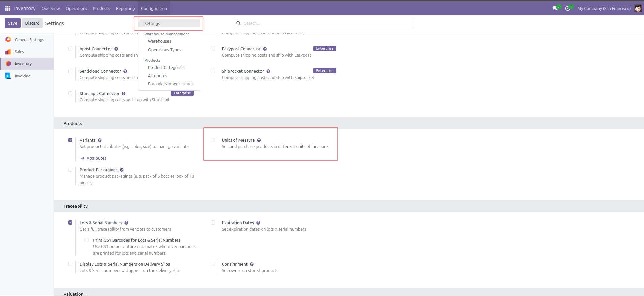This screenshot has width=644, height=296.
Task: Click the help icon beside Units of Measure
Action: click(x=259, y=140)
